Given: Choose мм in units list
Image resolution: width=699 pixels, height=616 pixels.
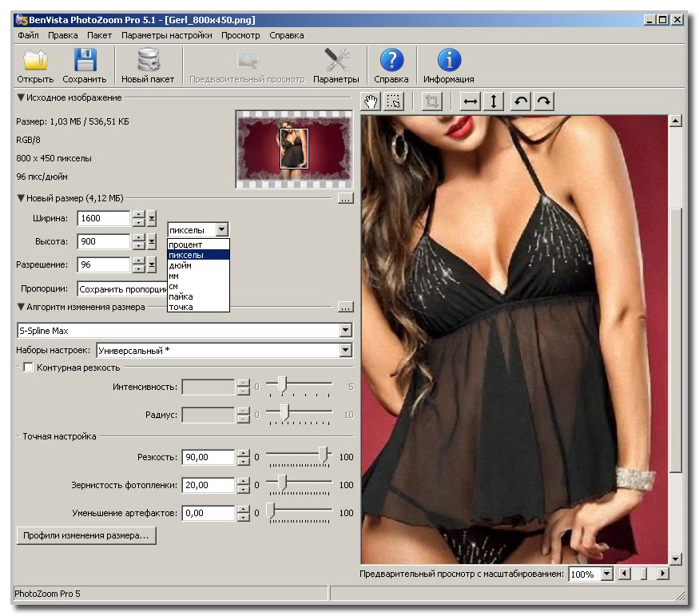Looking at the screenshot, I should click(198, 276).
